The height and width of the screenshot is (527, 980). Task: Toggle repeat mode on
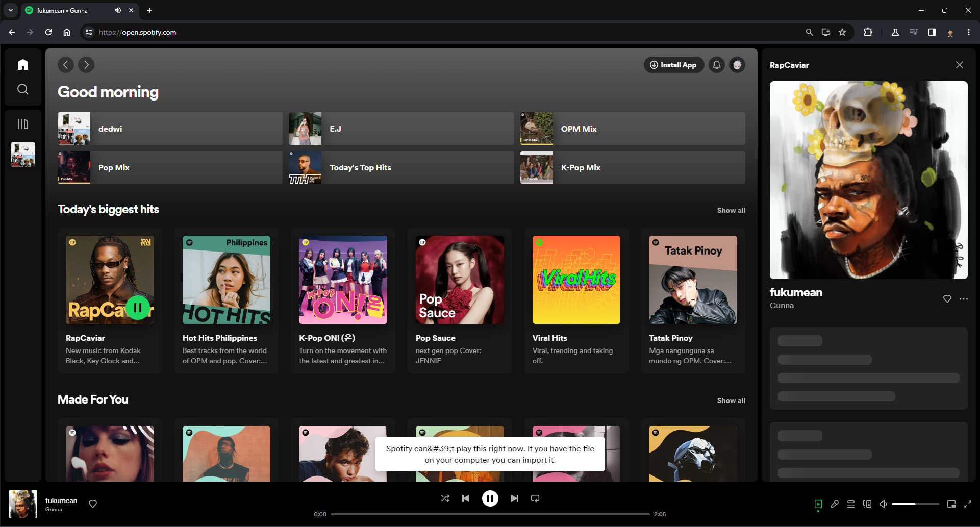pyautogui.click(x=535, y=498)
